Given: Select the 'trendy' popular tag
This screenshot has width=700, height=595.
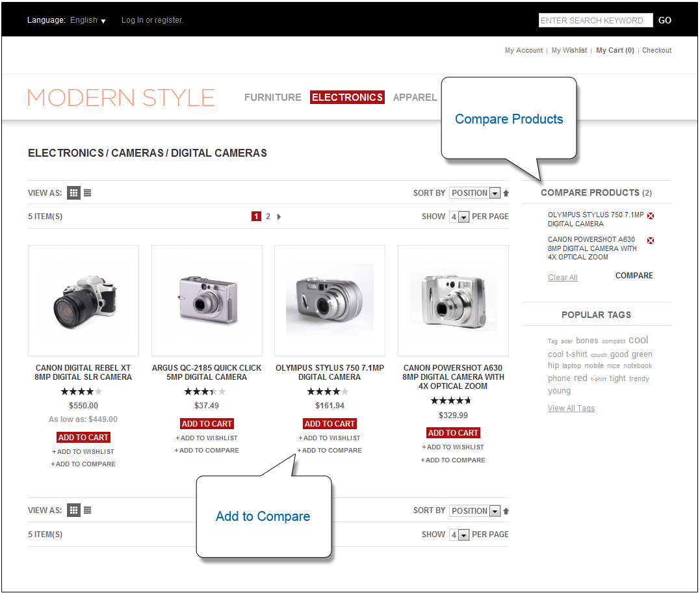Looking at the screenshot, I should pyautogui.click(x=639, y=379).
